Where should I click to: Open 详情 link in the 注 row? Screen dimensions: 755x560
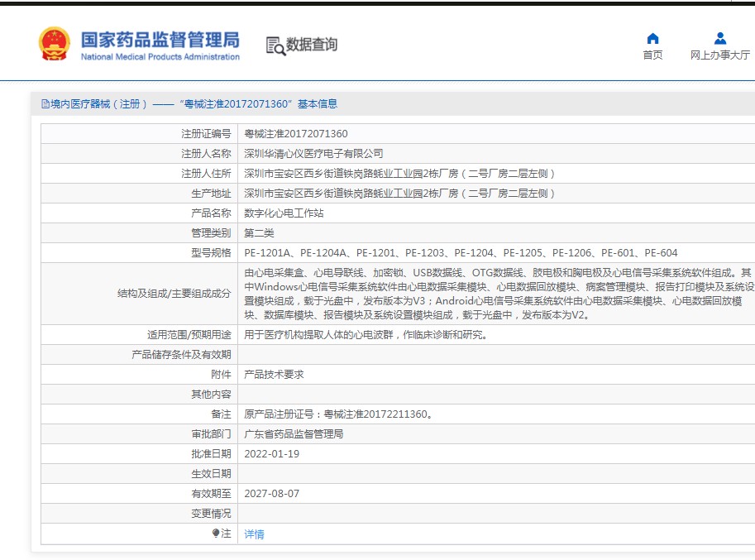pyautogui.click(x=254, y=534)
